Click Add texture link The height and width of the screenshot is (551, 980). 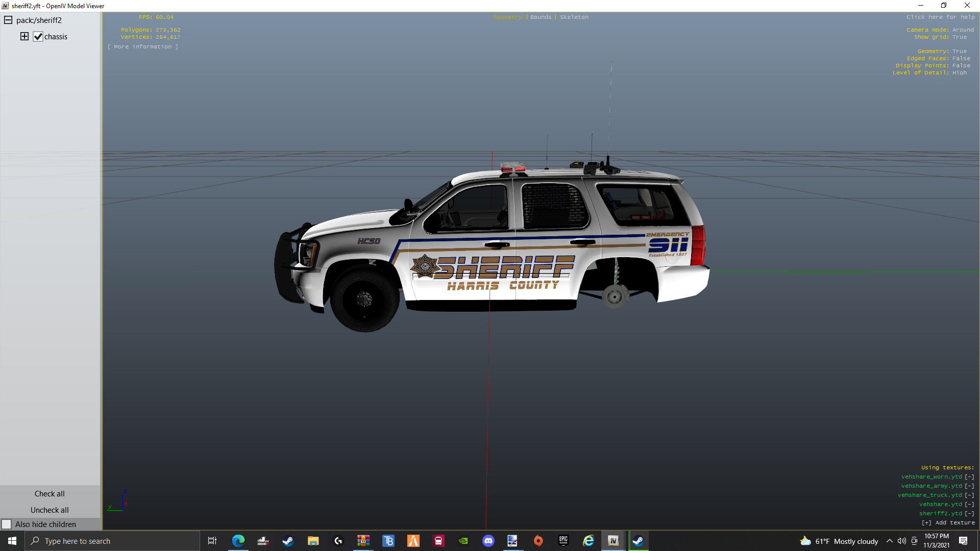coord(948,522)
